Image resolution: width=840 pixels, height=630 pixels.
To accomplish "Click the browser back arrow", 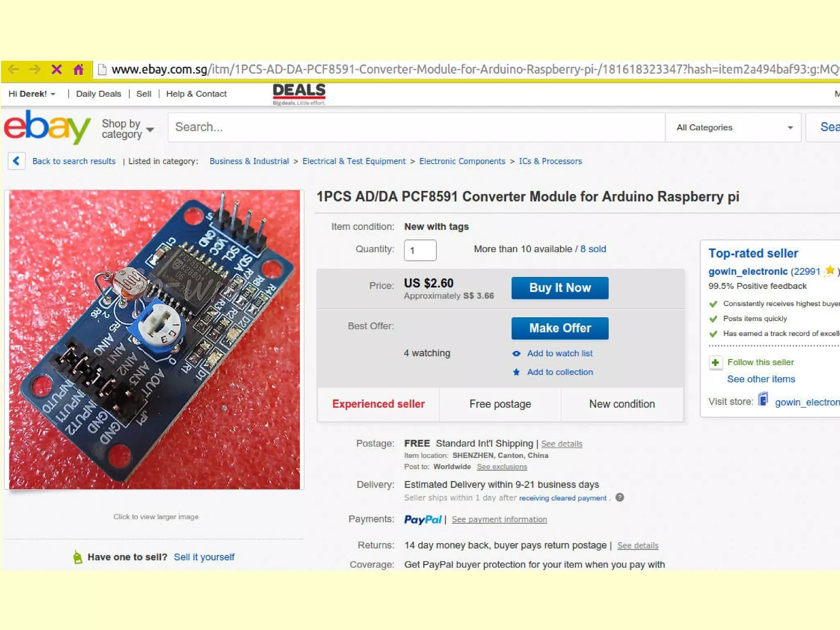I will click(14, 69).
